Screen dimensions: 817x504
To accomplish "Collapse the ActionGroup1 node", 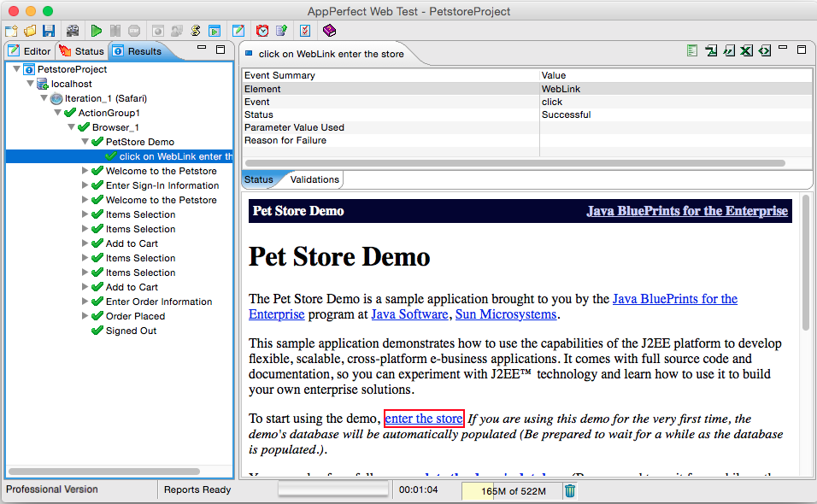I will pos(58,113).
